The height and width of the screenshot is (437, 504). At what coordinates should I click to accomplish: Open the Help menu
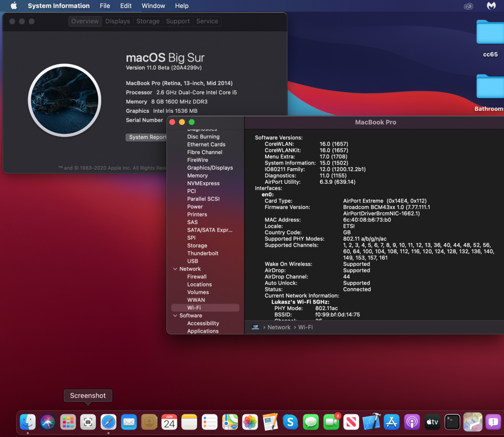[181, 6]
